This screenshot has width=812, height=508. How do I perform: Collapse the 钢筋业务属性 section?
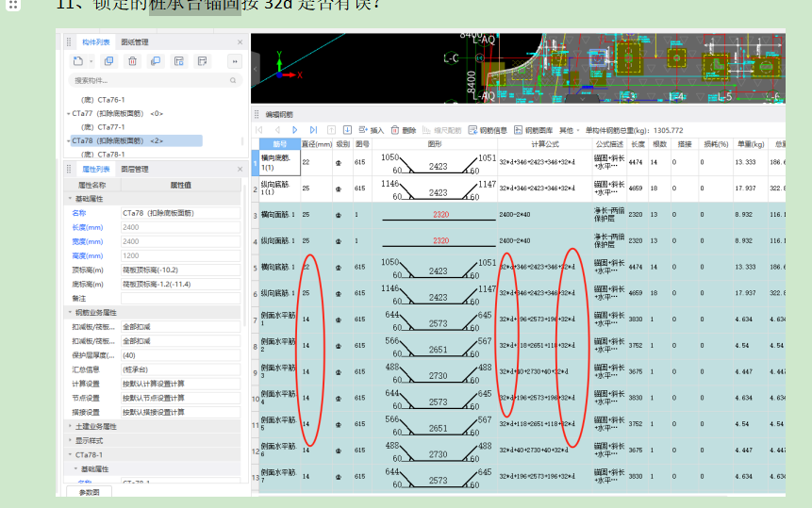70,313
